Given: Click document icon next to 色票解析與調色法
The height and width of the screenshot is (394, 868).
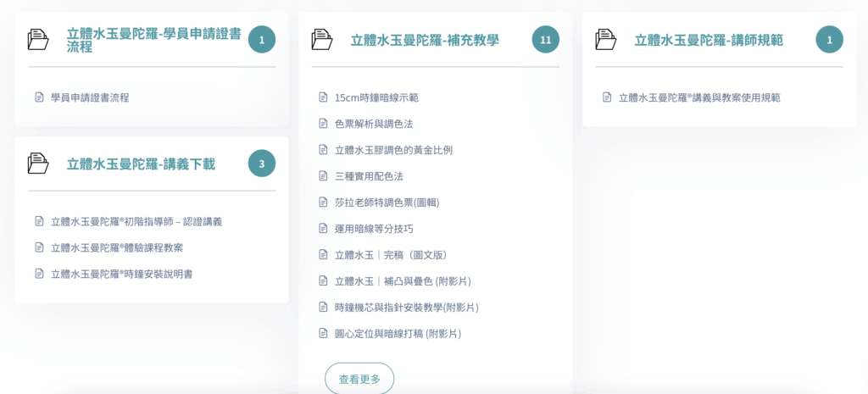Looking at the screenshot, I should coord(323,124).
